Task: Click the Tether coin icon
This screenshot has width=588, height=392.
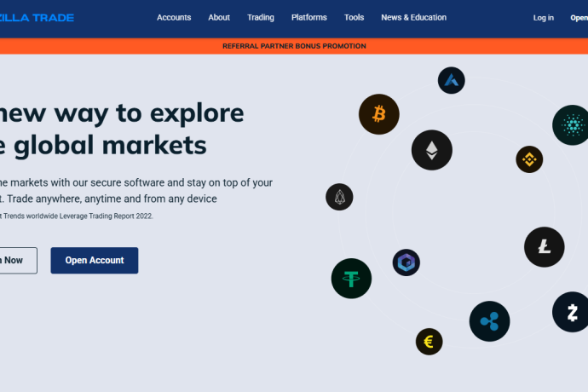Action: (351, 279)
